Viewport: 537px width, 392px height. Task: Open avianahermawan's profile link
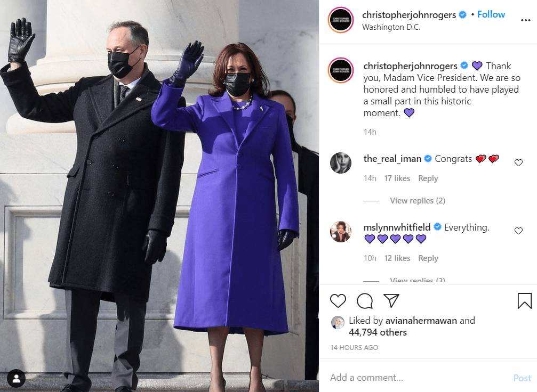click(421, 321)
